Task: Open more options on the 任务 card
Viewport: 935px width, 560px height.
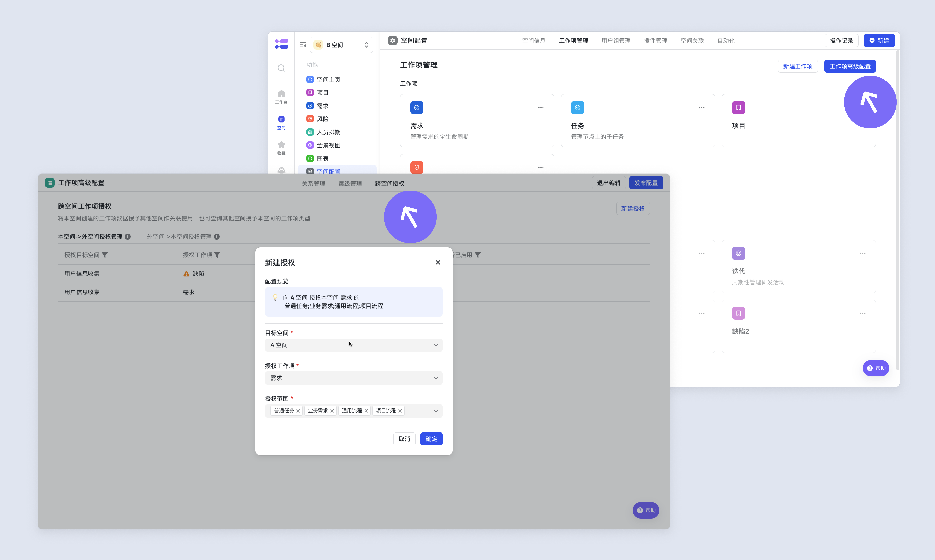Action: (701, 108)
